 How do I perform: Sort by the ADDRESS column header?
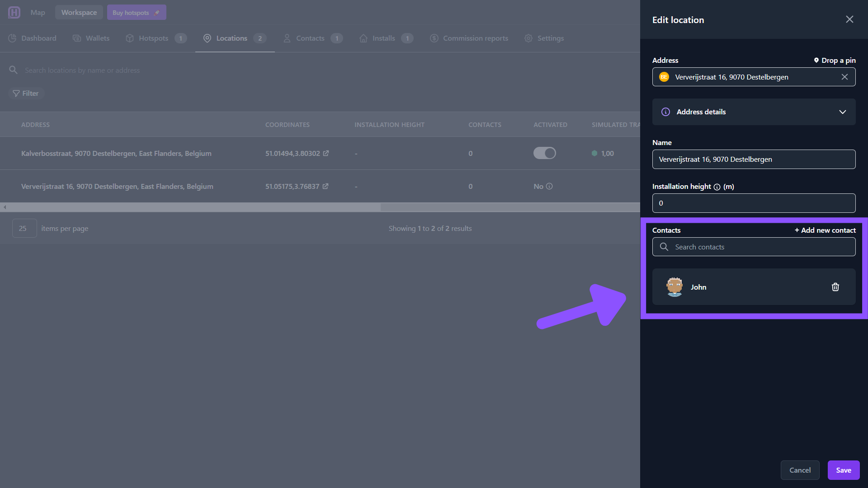point(35,125)
